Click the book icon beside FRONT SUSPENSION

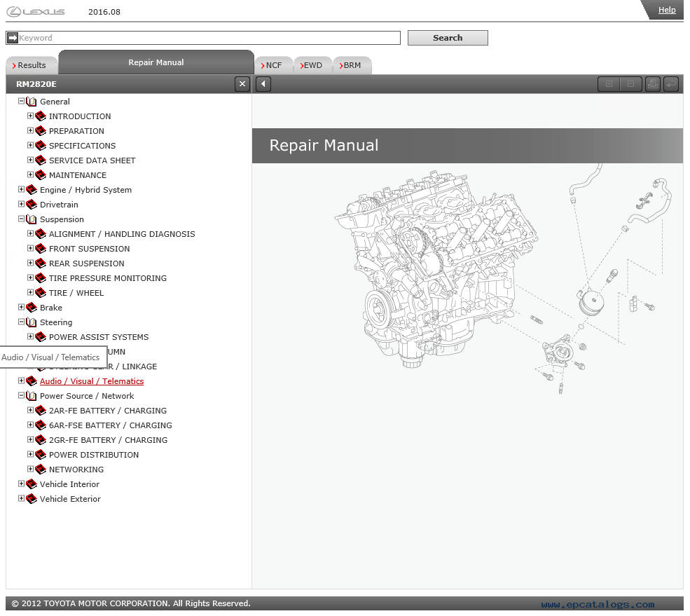41,249
